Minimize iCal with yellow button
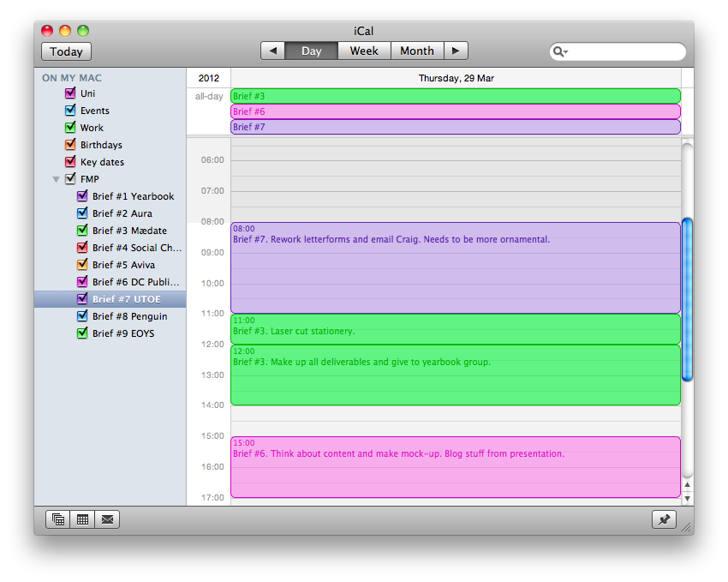Viewport: 728px width, 582px height. (65, 31)
